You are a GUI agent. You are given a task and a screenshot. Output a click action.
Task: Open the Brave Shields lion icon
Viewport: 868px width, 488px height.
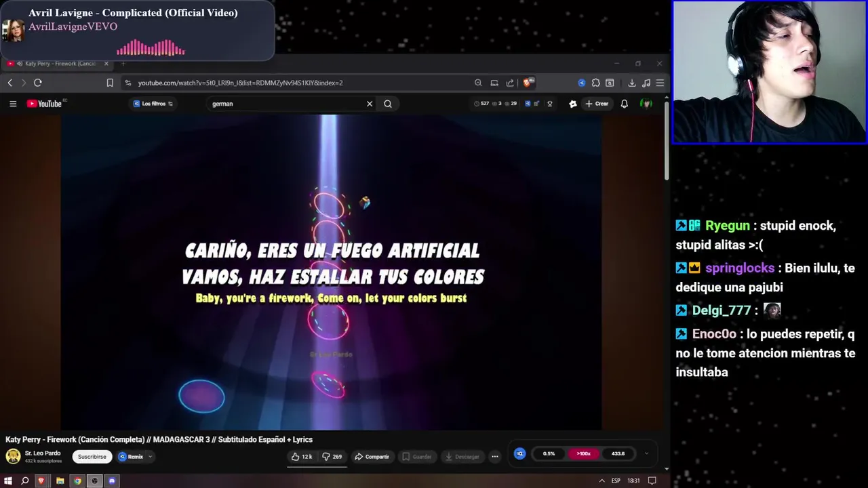pos(528,83)
